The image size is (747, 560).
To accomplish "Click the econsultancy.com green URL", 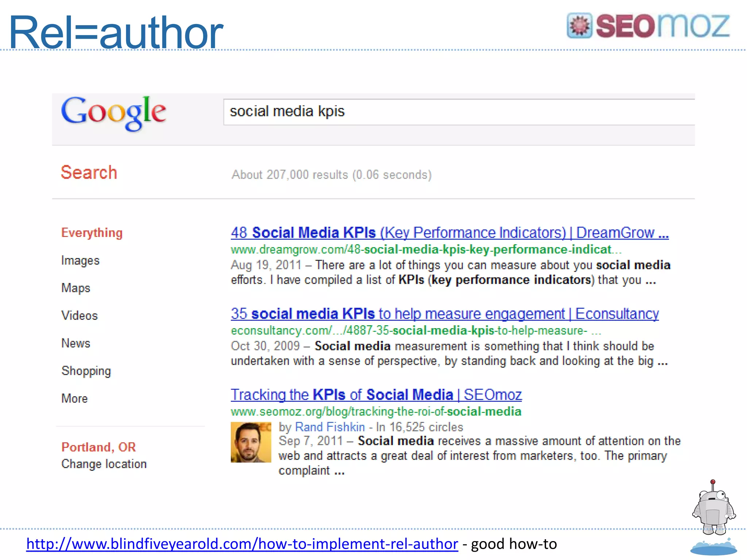I will (x=416, y=331).
